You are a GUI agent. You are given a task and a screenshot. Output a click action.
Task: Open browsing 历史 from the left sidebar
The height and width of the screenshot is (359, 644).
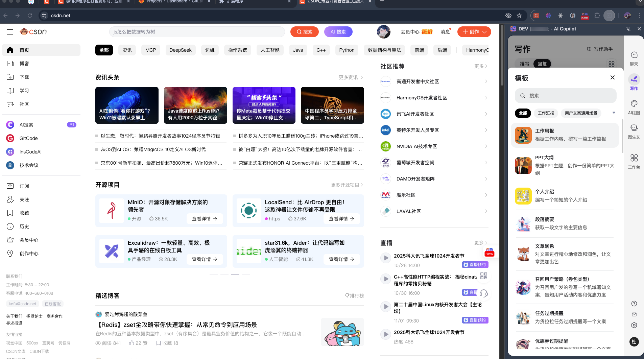[24, 226]
